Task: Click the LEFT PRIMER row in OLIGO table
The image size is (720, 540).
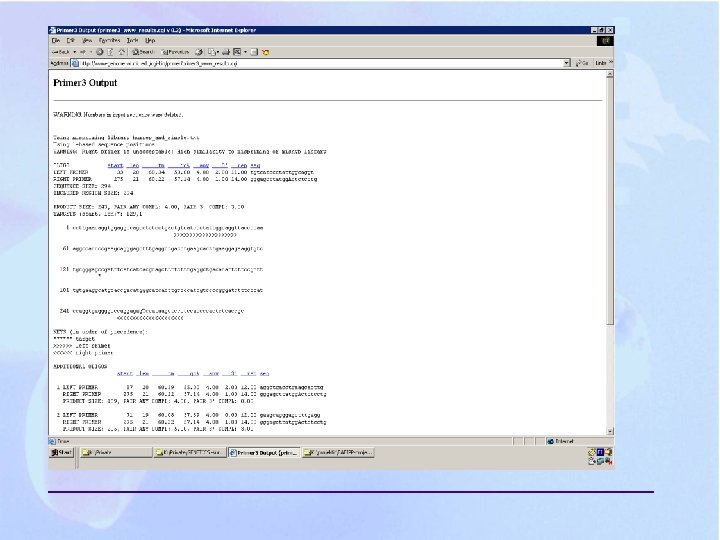Action: pos(184,172)
